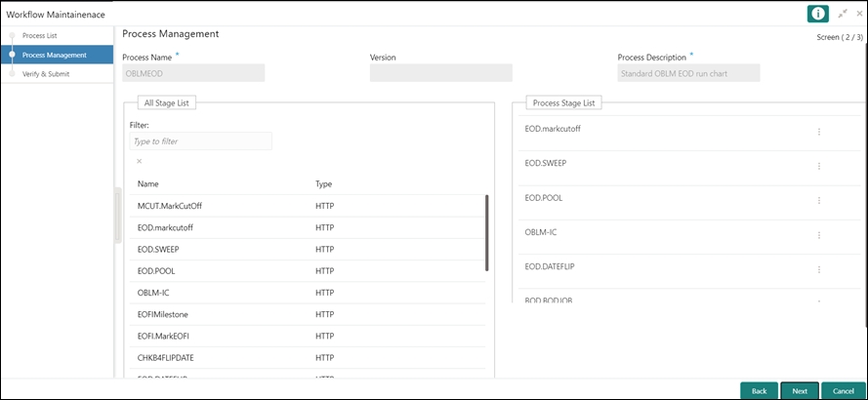The image size is (868, 400).
Task: Click the stage Filter text box
Action: [x=200, y=141]
